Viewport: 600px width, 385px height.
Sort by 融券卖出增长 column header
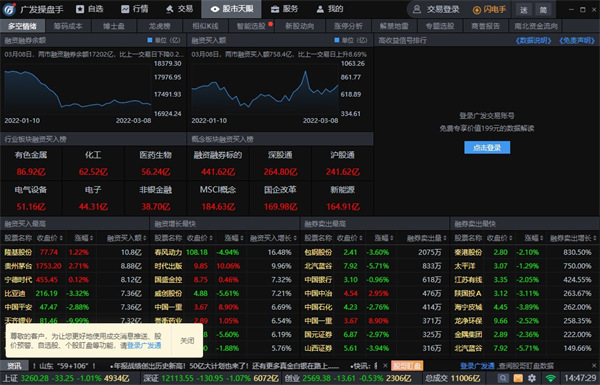tap(573, 238)
